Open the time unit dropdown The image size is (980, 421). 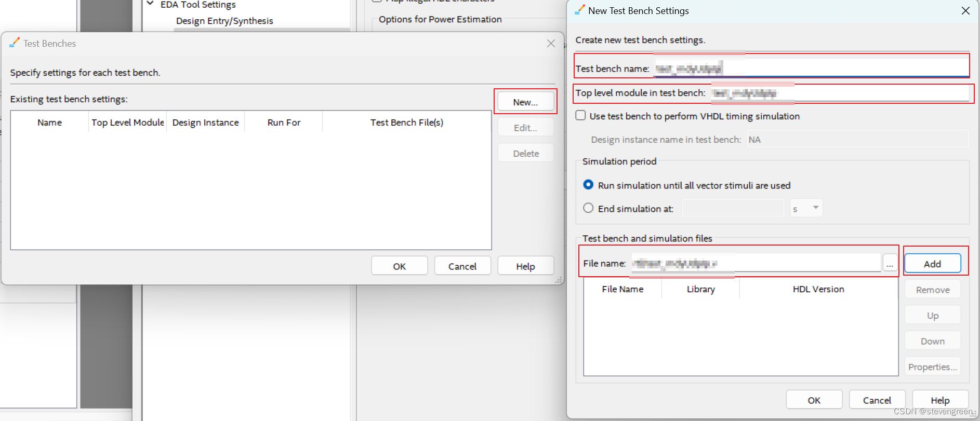[x=806, y=208]
